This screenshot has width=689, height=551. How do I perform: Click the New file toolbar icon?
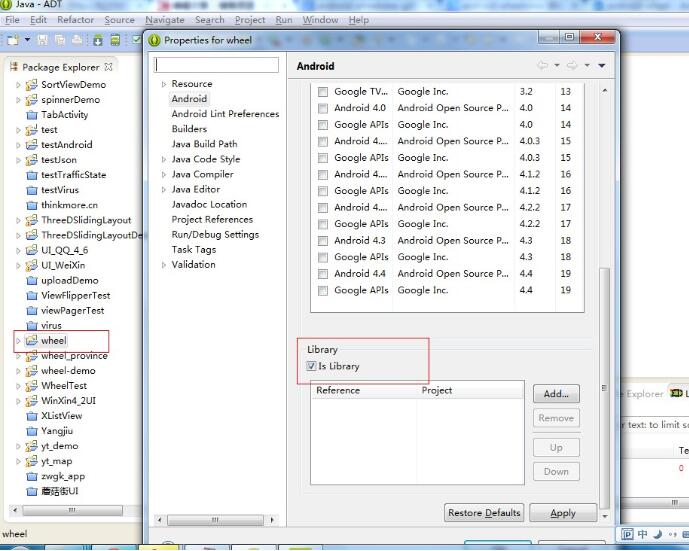13,40
